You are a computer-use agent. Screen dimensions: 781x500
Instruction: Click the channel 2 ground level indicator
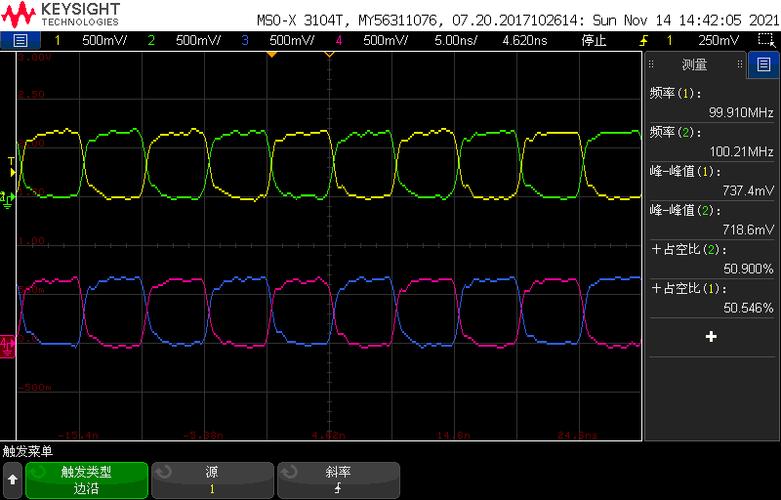pos(7,199)
